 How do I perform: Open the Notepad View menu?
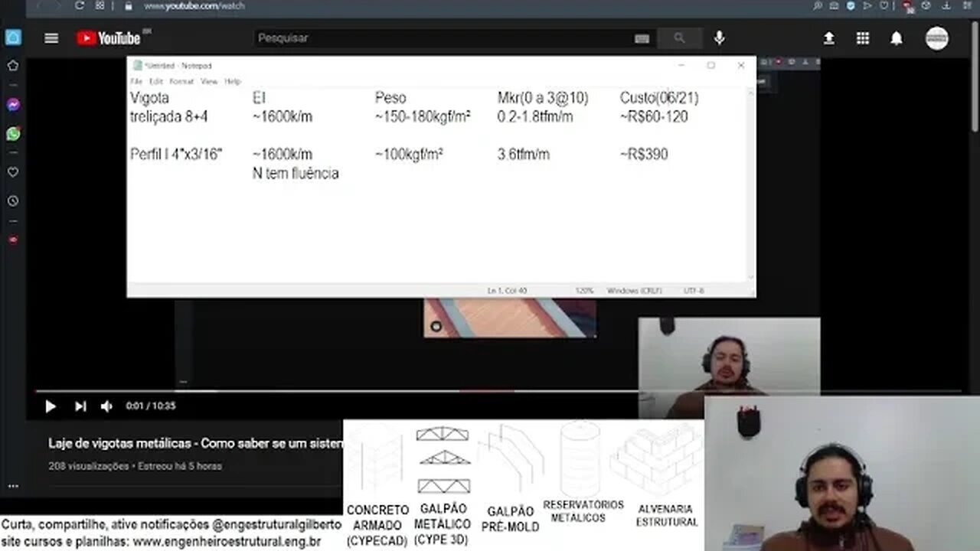[x=209, y=81]
